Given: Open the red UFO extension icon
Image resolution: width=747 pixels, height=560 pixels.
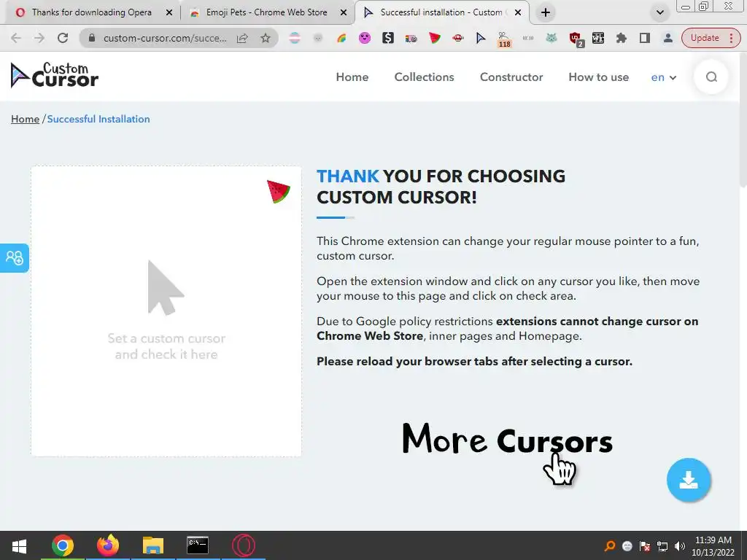Looking at the screenshot, I should coord(458,38).
